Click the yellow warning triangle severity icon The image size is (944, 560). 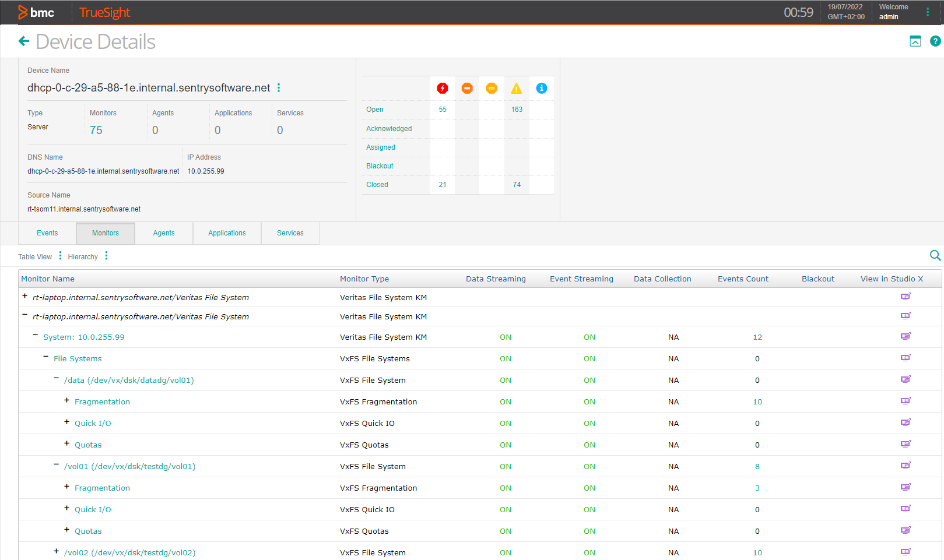pyautogui.click(x=517, y=89)
